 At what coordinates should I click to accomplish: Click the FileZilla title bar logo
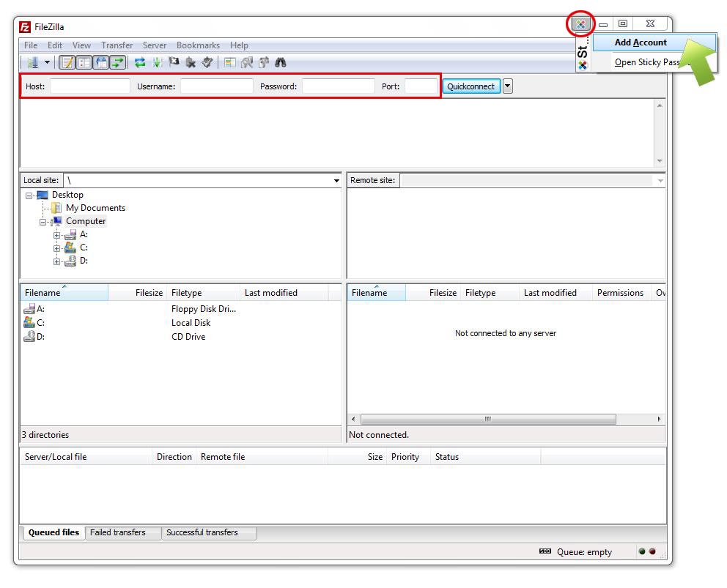[25, 27]
